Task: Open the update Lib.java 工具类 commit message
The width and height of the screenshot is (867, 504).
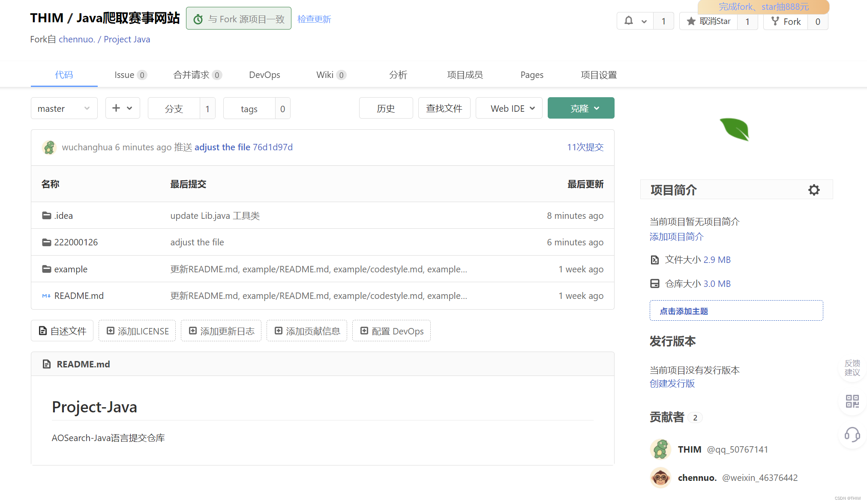Action: pyautogui.click(x=215, y=216)
